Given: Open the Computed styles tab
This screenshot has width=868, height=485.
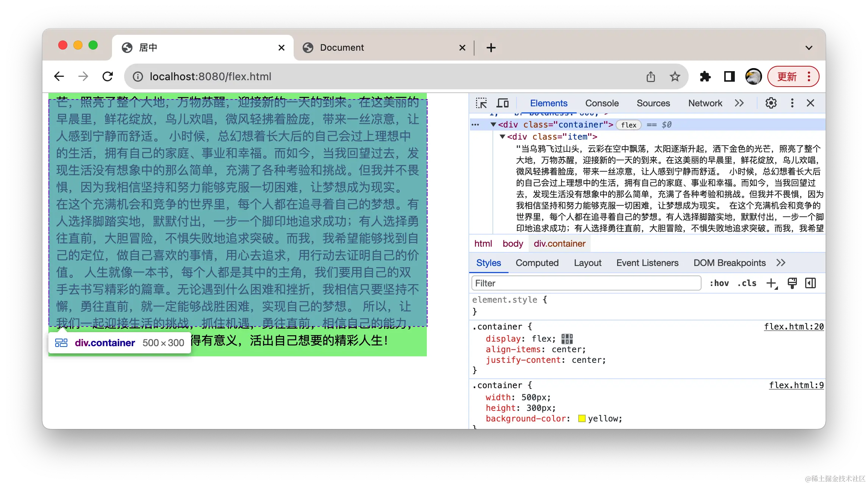Looking at the screenshot, I should pyautogui.click(x=537, y=263).
